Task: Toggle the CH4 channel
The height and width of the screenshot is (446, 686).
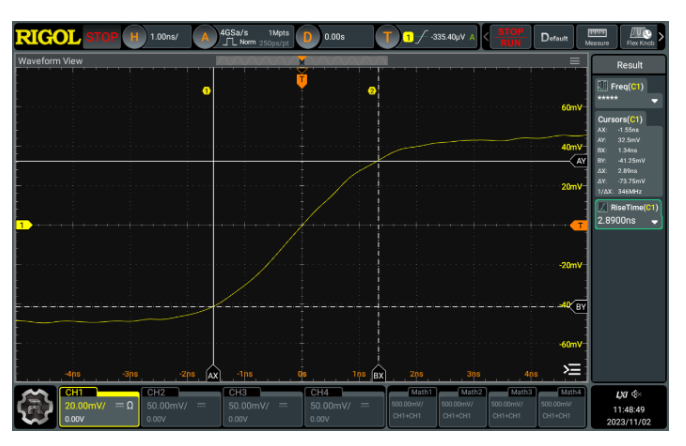Action: click(344, 407)
